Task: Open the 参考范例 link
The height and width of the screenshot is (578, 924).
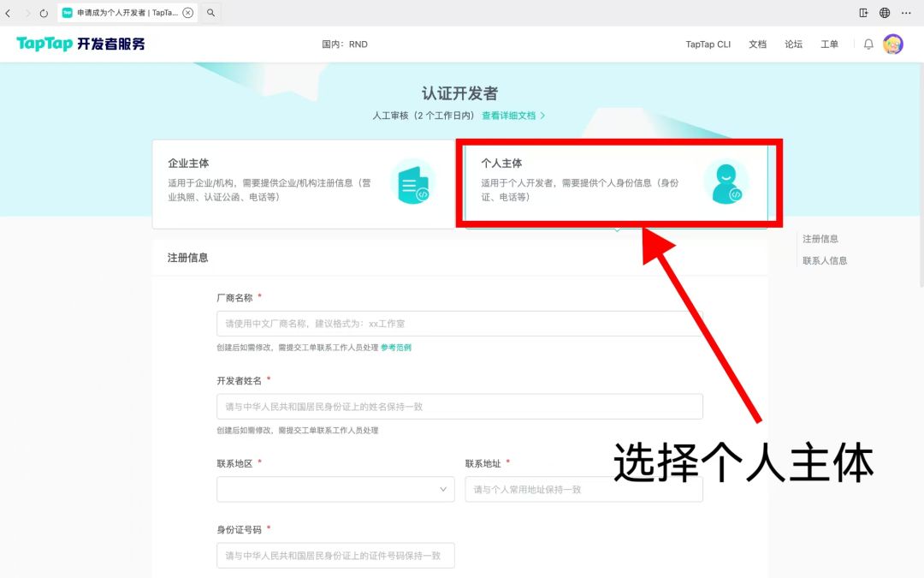Action: 396,348
